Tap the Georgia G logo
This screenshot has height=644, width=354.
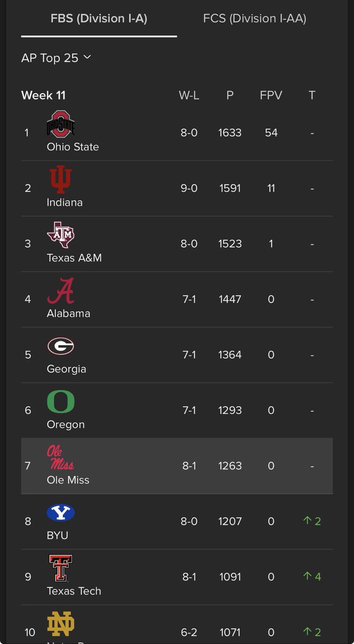[x=61, y=346]
